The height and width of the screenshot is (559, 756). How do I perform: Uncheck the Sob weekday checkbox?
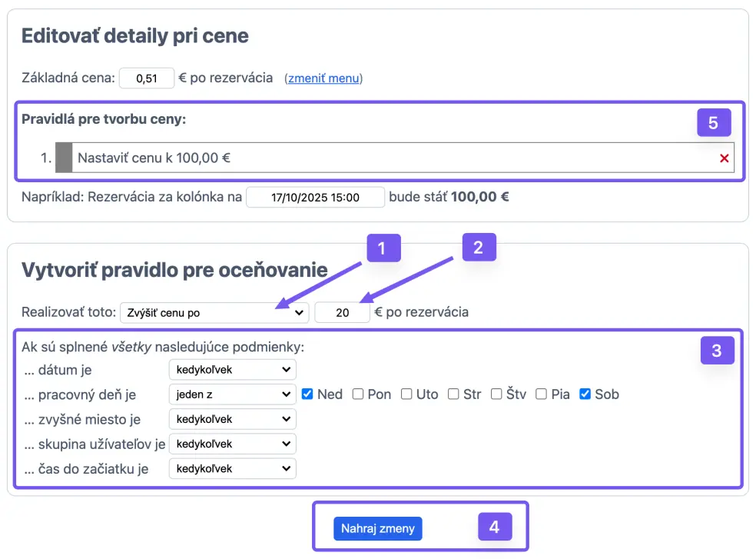click(x=585, y=394)
